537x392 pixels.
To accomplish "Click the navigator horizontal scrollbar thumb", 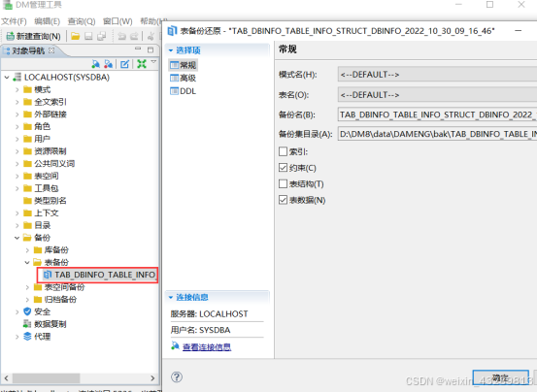I will pos(47,378).
